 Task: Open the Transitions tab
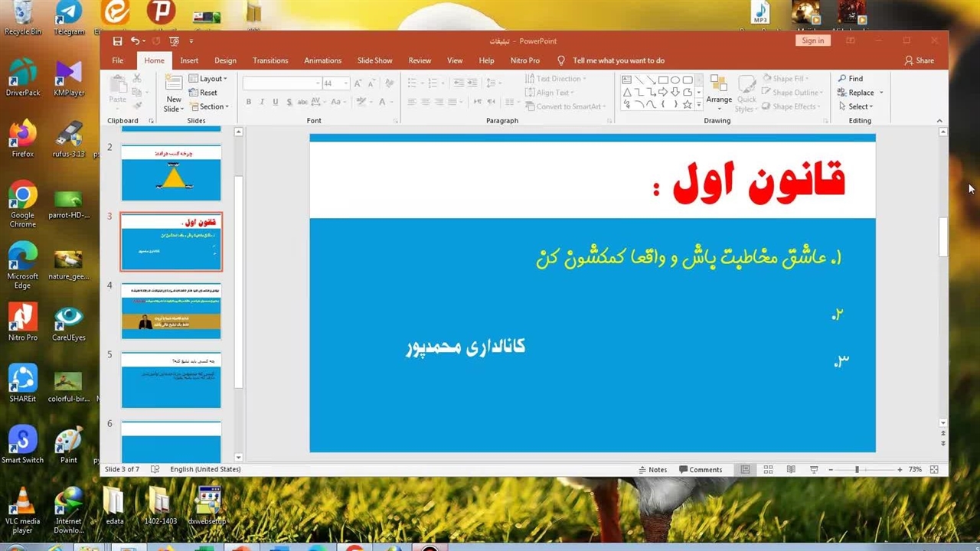(x=270, y=60)
